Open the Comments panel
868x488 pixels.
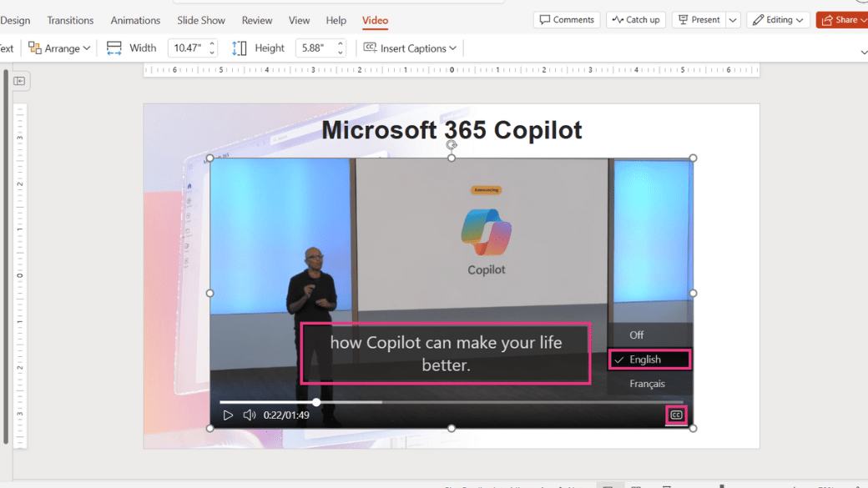pos(567,19)
